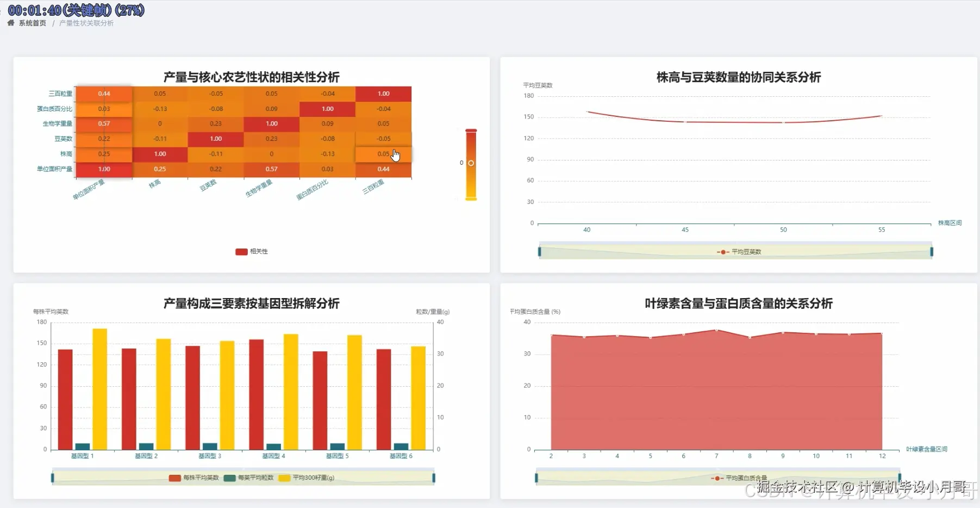Screen dimensions: 980x508
Task: Click the teal bar for 基因型 3
Action: (x=210, y=447)
